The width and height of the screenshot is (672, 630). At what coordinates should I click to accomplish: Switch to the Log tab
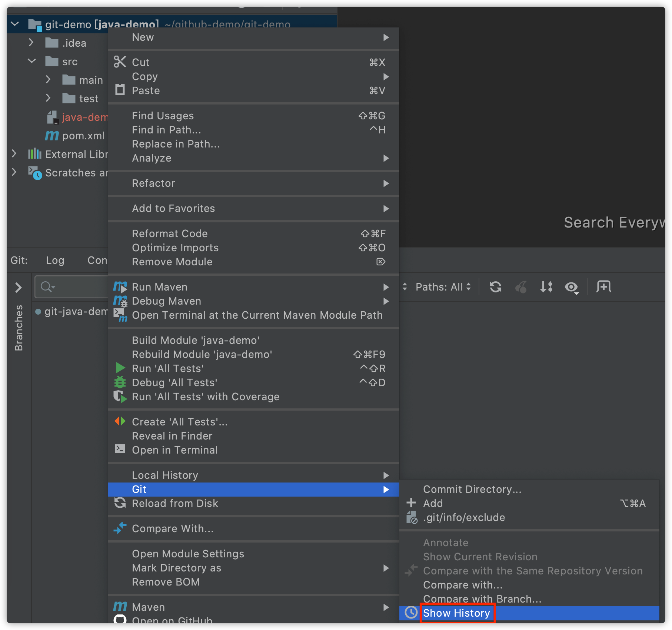coord(55,260)
